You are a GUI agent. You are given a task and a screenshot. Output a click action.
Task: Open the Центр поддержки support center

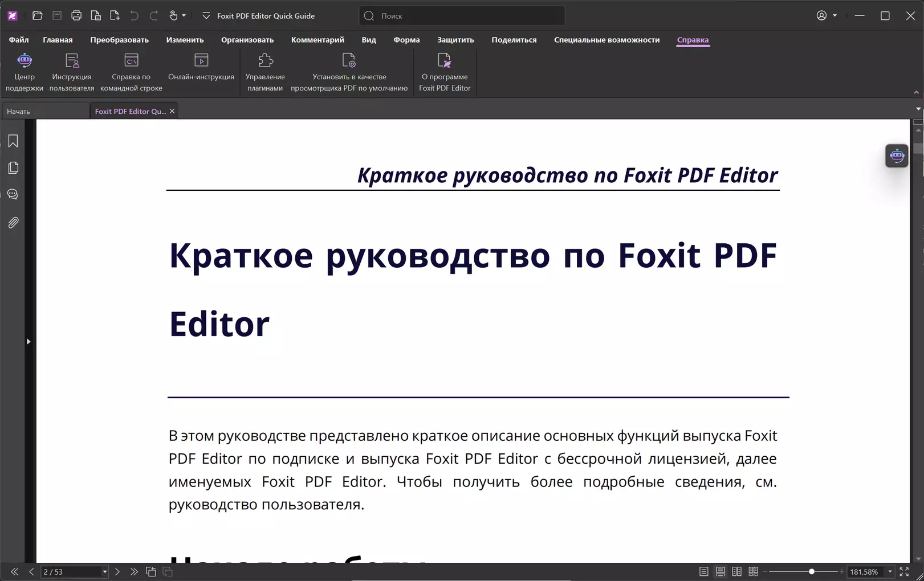(x=24, y=72)
